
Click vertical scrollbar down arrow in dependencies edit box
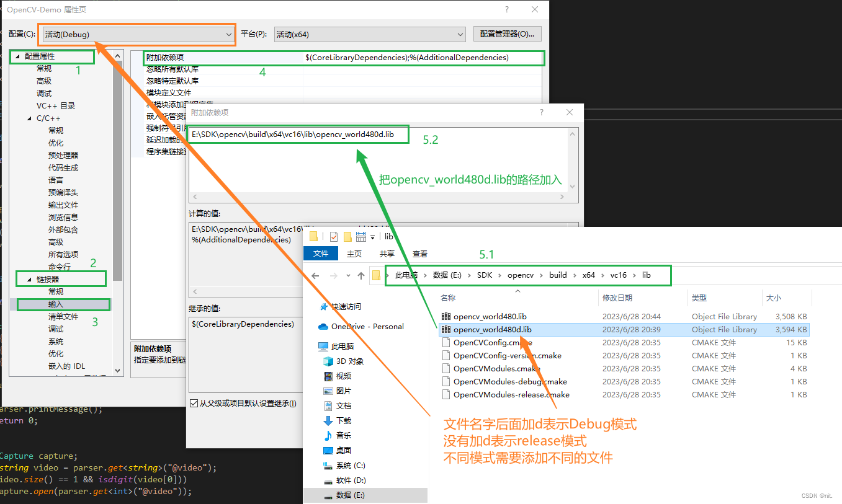(572, 186)
